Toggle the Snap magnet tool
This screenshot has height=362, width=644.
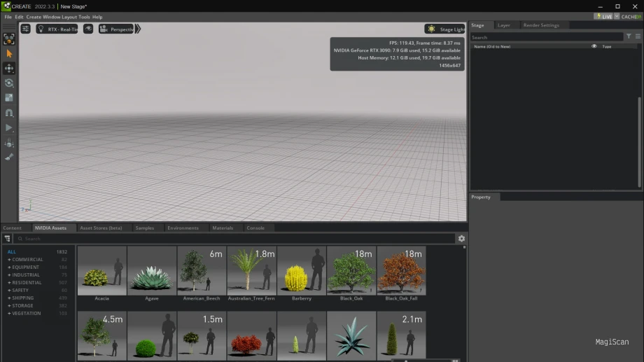9,113
